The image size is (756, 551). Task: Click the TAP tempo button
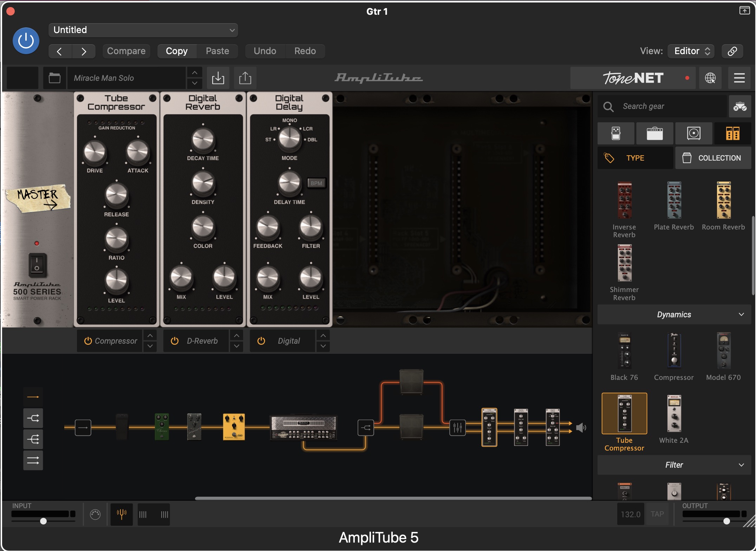point(657,514)
